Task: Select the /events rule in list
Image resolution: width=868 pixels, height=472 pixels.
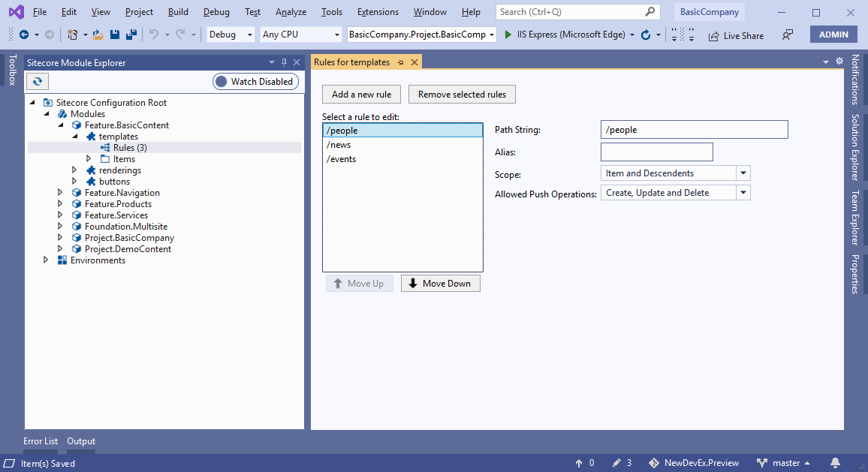Action: 402,159
